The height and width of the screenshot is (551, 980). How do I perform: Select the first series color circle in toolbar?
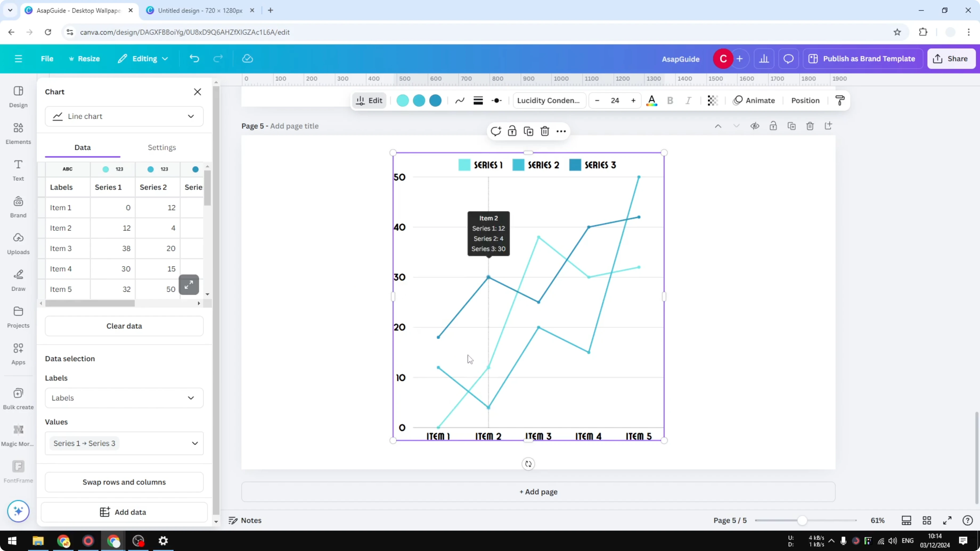pos(402,100)
